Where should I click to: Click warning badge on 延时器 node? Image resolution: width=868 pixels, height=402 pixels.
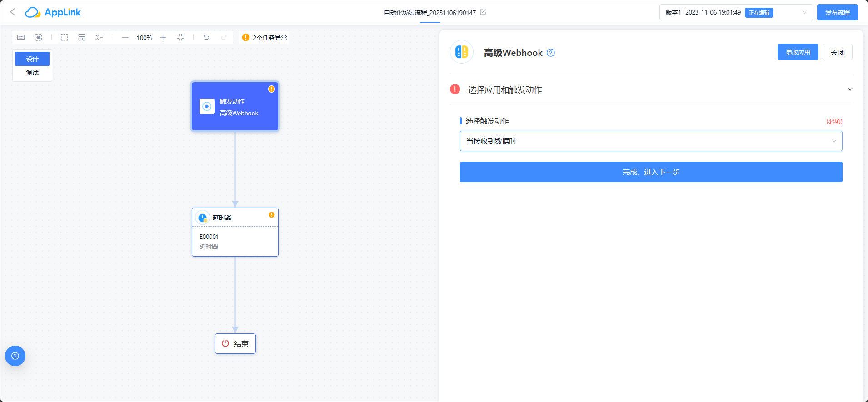click(x=271, y=215)
